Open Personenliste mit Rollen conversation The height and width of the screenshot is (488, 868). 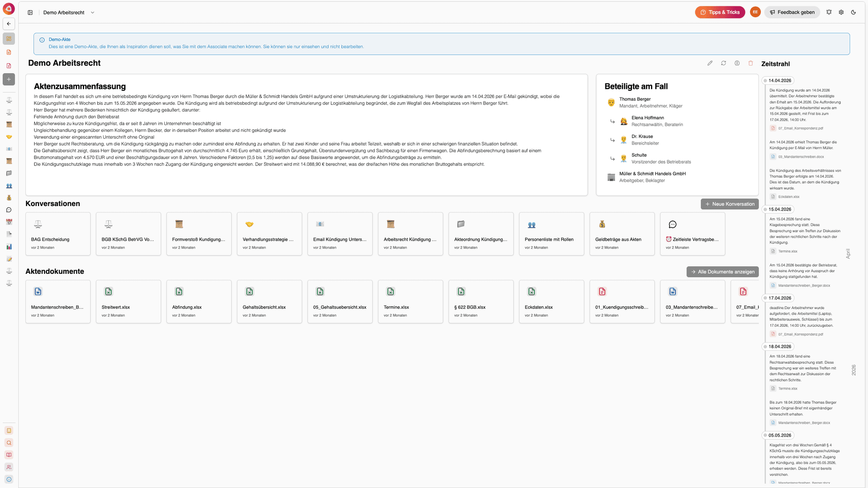[x=552, y=234]
